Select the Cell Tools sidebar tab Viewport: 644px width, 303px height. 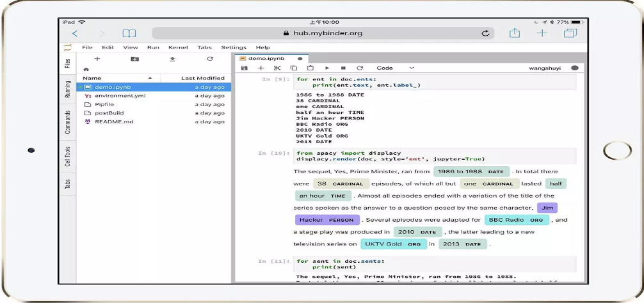pyautogui.click(x=68, y=157)
